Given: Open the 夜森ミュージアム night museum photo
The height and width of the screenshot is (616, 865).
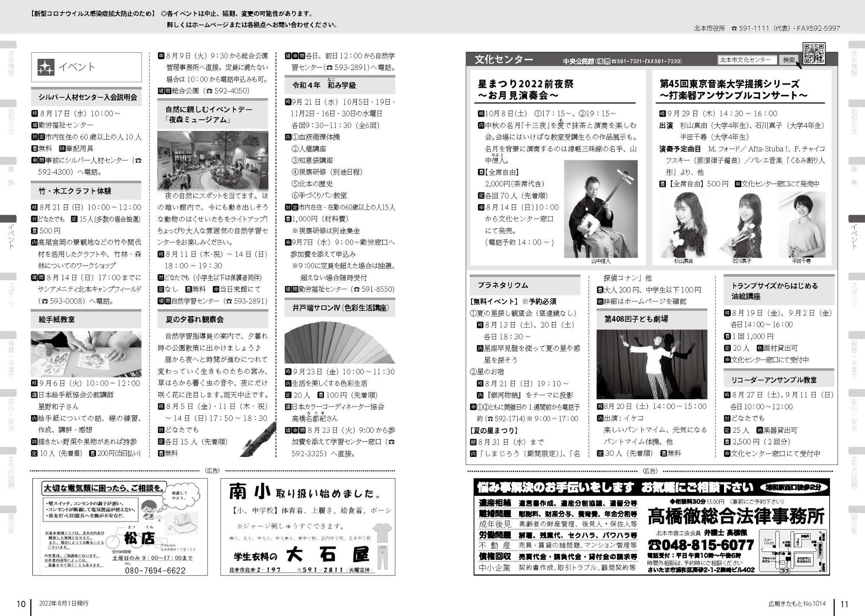Looking at the screenshot, I should coord(212,160).
